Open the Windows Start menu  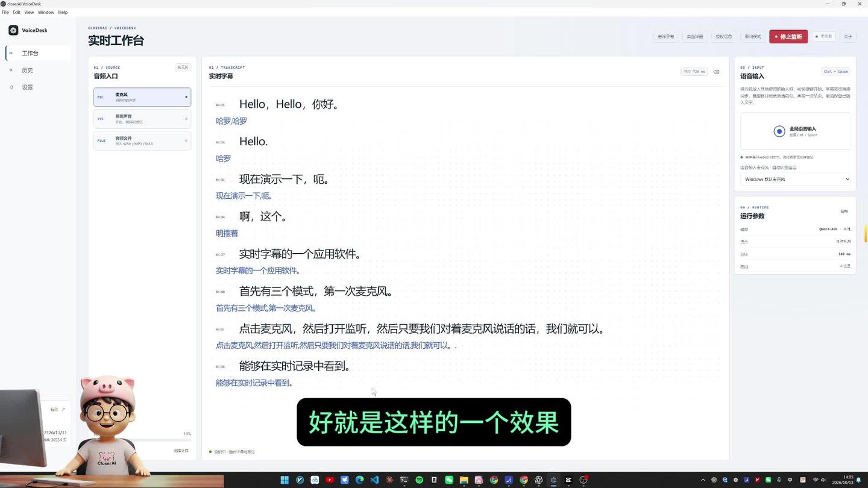tap(285, 480)
